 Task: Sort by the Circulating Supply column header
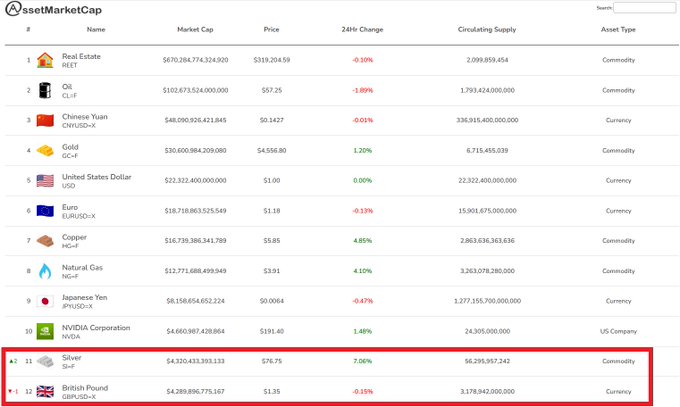(487, 30)
